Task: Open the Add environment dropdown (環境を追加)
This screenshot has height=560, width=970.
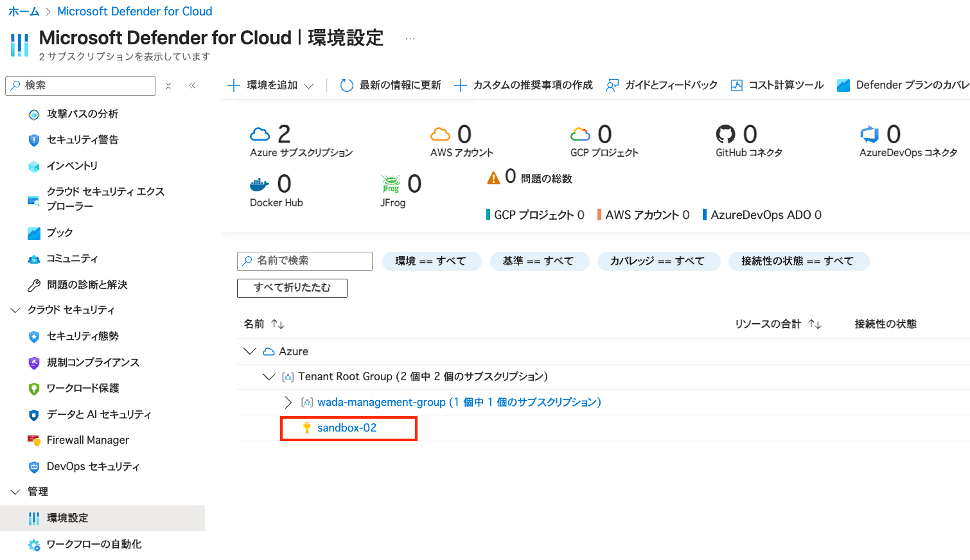Action: tap(270, 85)
